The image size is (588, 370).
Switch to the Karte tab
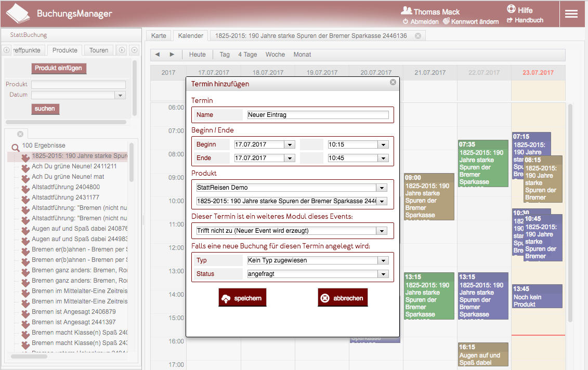159,35
